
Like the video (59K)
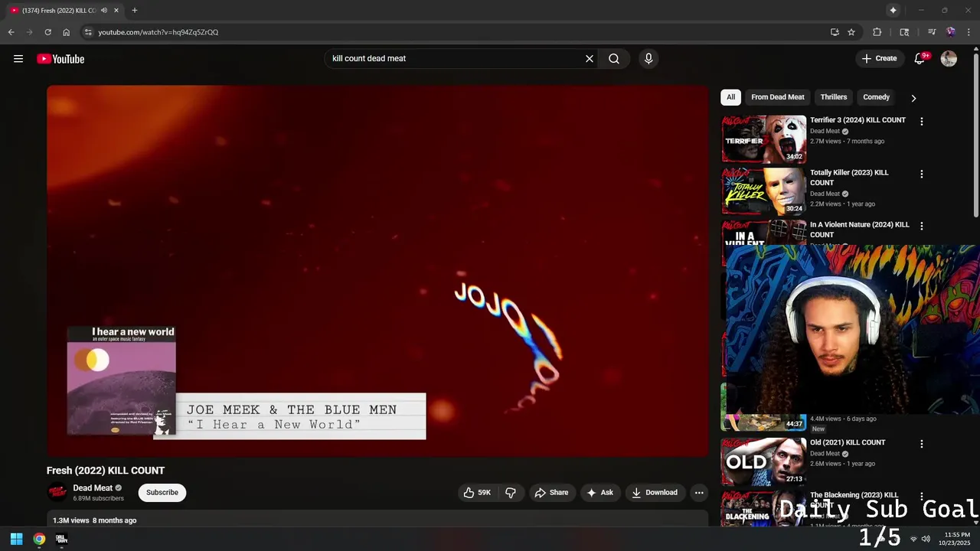pos(477,493)
